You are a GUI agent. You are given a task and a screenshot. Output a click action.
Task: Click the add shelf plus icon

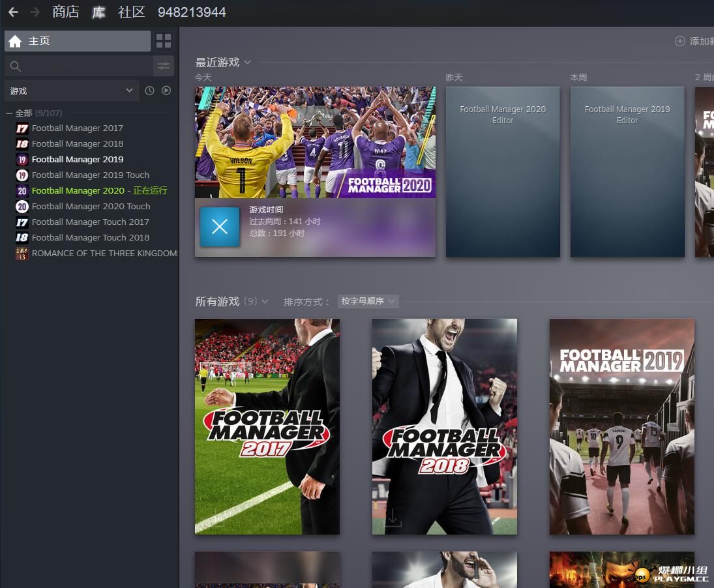[x=680, y=41]
